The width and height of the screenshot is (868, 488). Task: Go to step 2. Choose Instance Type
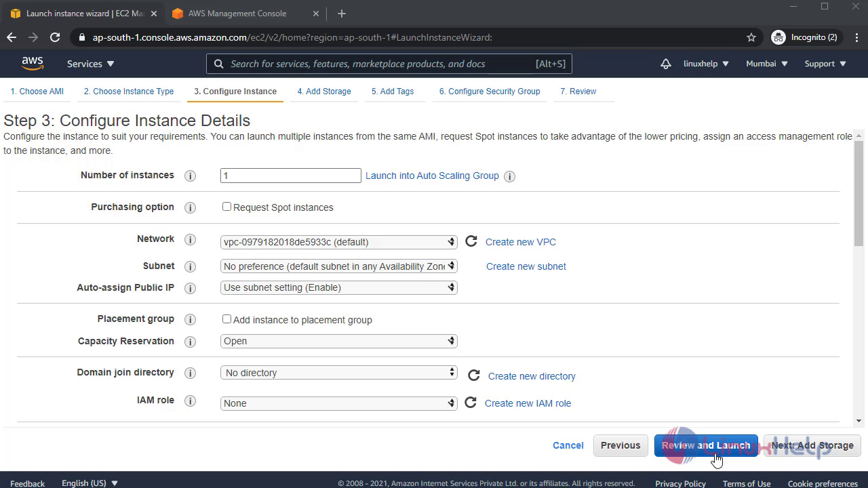[129, 91]
